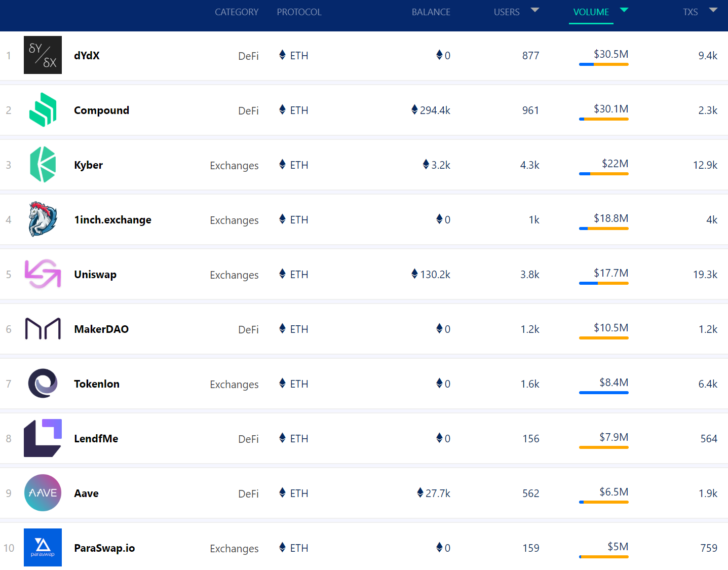Screen dimensions: 728x570
Task: Click the Uniswap pink arrows logo
Action: 43,274
